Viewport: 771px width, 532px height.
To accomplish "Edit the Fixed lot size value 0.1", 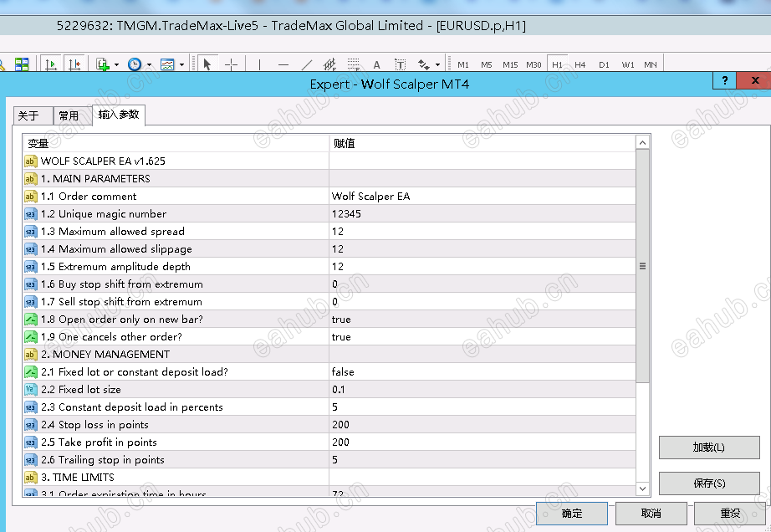I will (483, 390).
